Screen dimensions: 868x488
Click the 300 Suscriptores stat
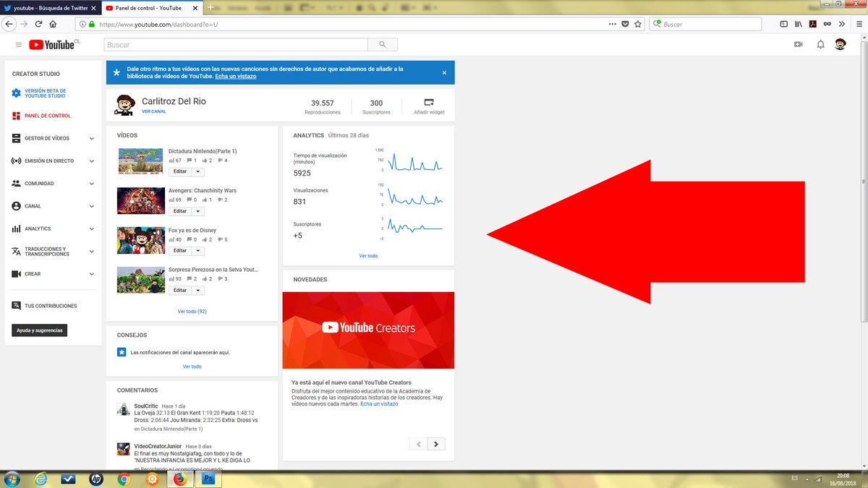click(376, 107)
